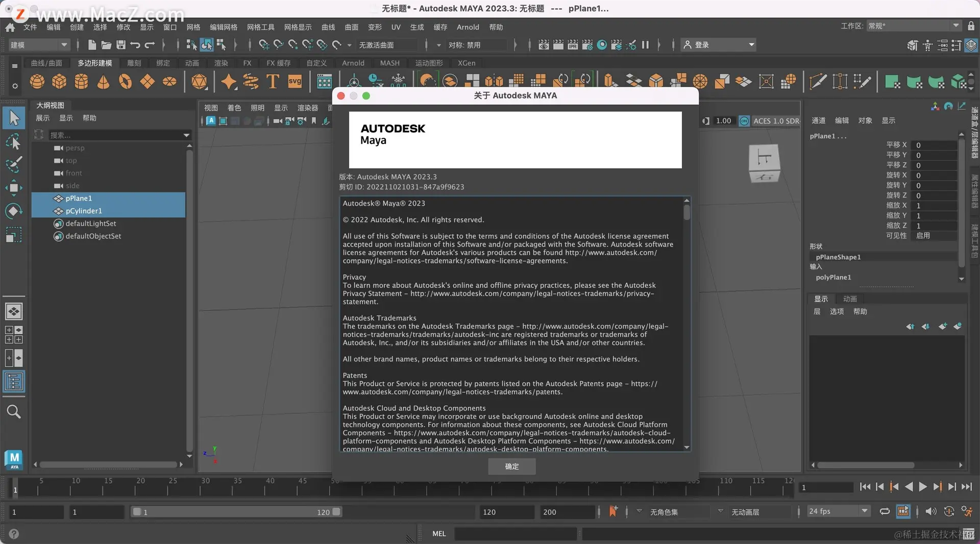Toggle the Channel Box/Layer Editor icon
Image resolution: width=980 pixels, height=544 pixels.
(971, 45)
